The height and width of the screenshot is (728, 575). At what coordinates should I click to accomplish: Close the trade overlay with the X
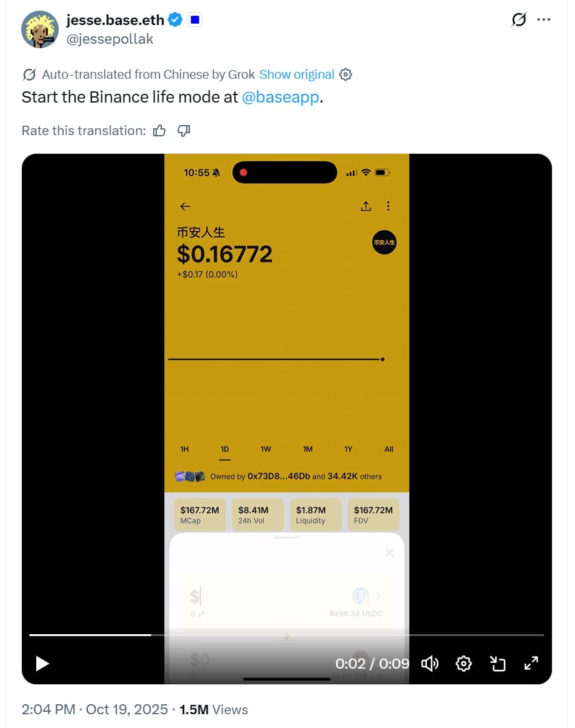[389, 553]
